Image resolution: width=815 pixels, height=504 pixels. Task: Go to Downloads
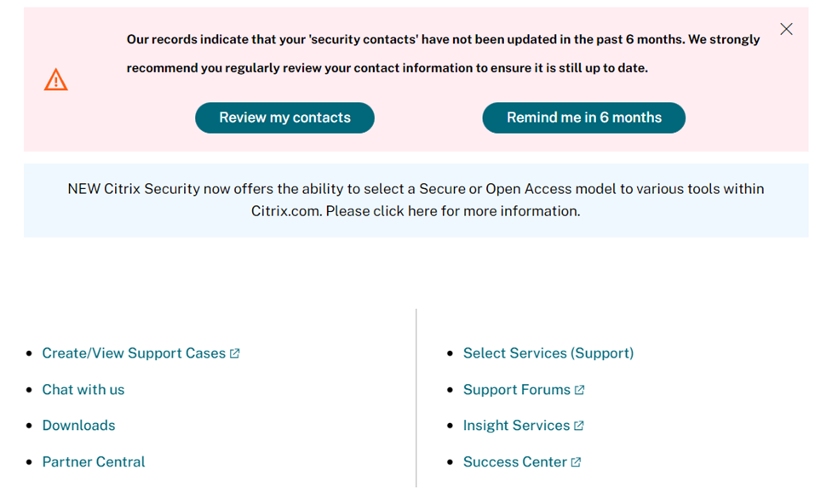[x=78, y=426]
